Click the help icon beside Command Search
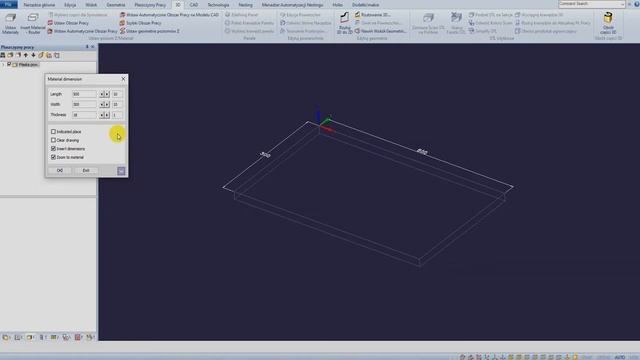 (637, 4)
